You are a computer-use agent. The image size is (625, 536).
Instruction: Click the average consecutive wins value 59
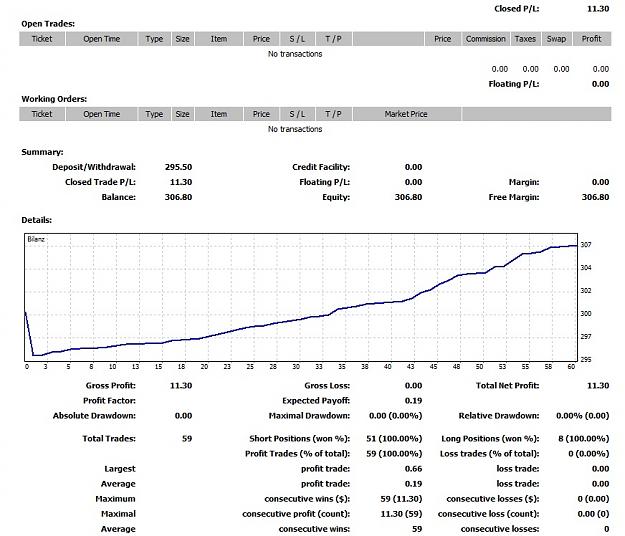point(417,529)
